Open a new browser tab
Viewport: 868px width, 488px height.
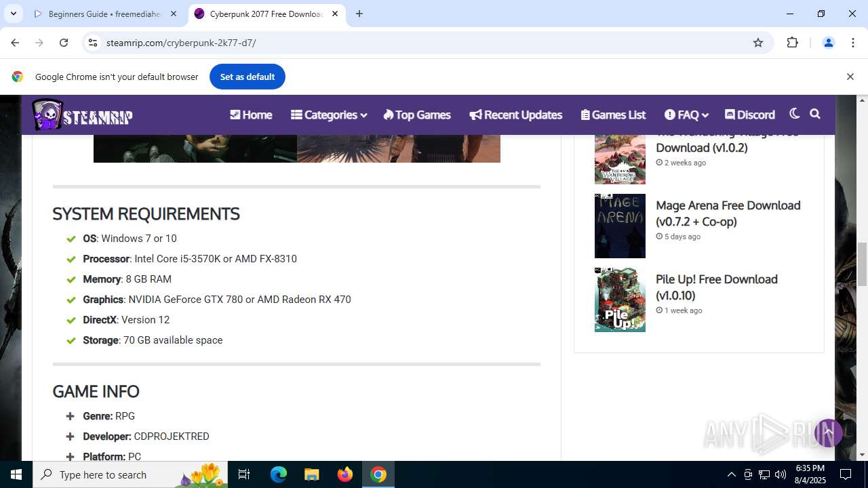click(359, 14)
